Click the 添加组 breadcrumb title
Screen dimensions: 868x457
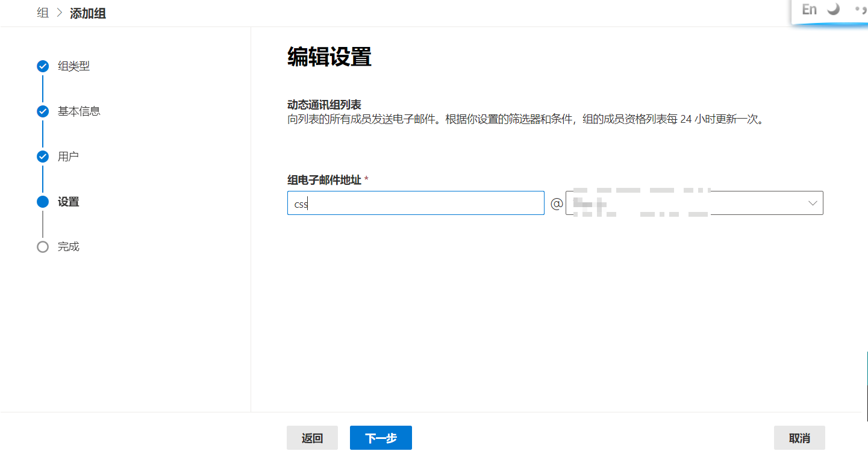[88, 13]
